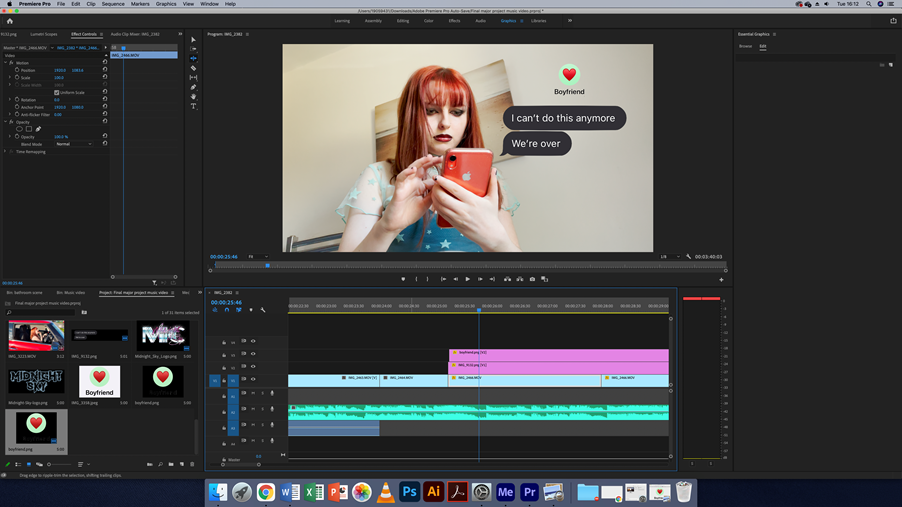Click the Browse tab in Essential Graphics
902x507 pixels.
[x=745, y=46]
